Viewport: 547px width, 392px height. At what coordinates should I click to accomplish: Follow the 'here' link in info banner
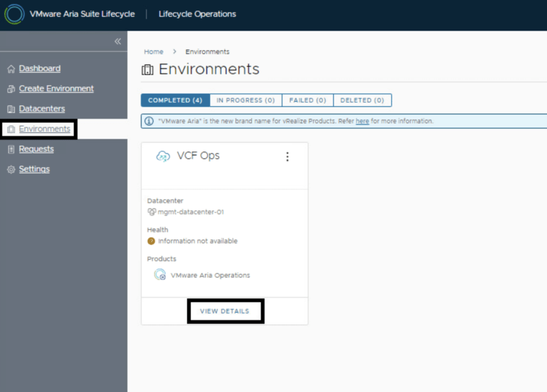362,121
